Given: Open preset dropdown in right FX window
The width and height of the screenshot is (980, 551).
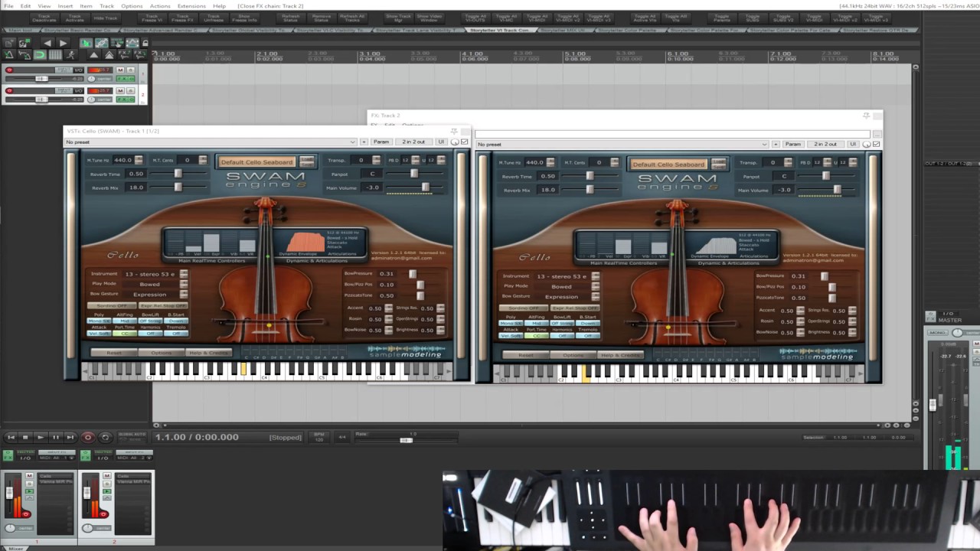Looking at the screenshot, I should coord(622,144).
